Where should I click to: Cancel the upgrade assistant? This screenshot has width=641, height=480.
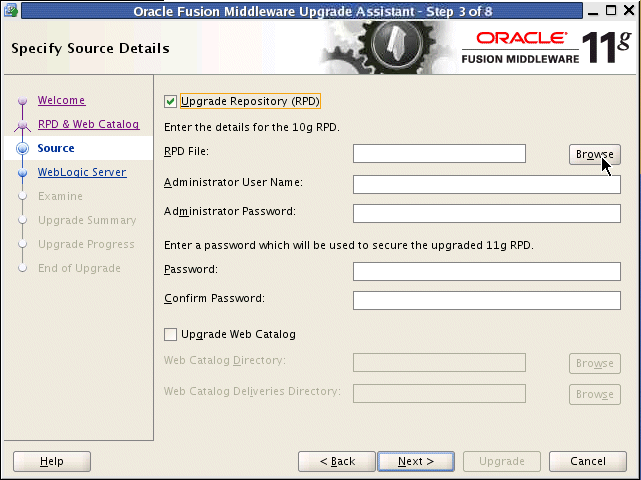pos(588,462)
